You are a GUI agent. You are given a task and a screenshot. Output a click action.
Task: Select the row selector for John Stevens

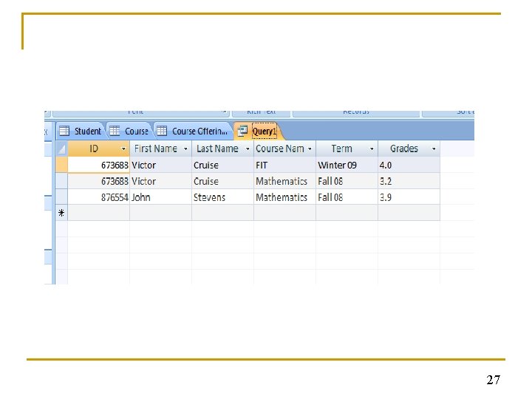click(61, 197)
